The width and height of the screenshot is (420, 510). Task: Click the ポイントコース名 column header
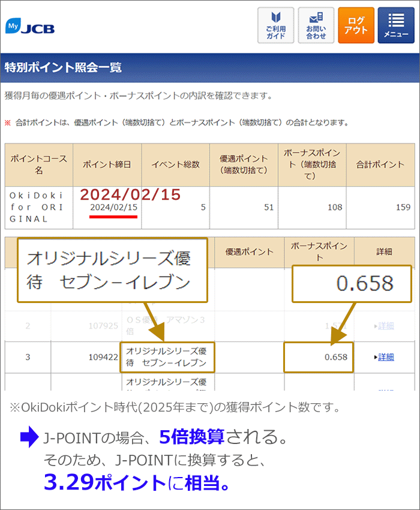tap(39, 164)
